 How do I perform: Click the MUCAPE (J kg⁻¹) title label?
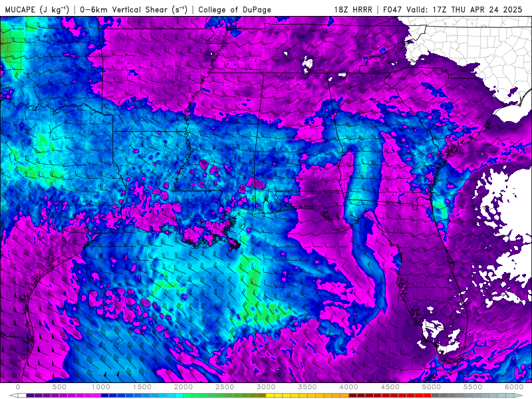point(37,9)
